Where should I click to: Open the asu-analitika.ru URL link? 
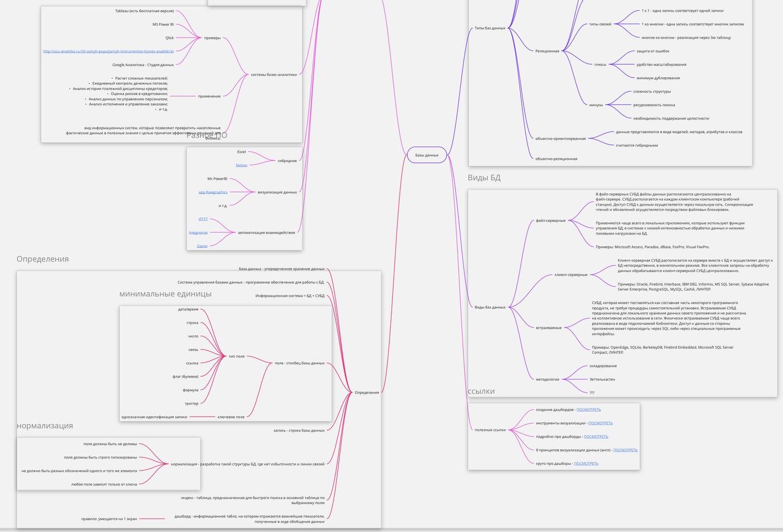tap(108, 51)
